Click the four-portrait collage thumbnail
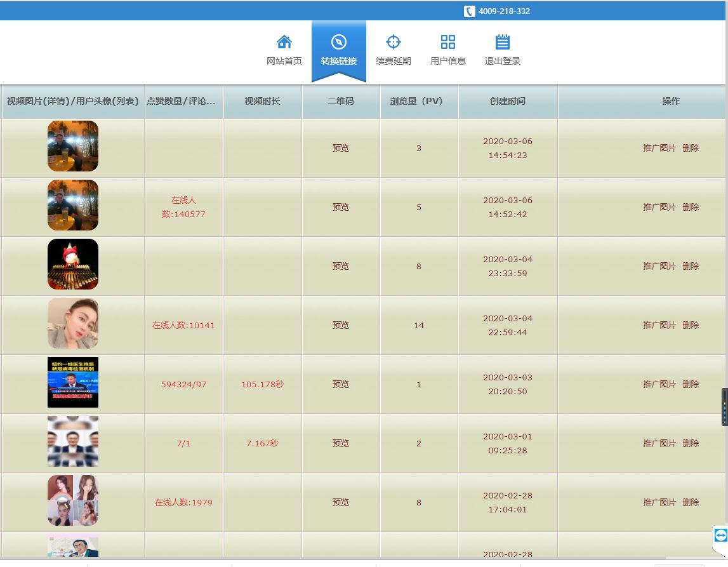This screenshot has width=728, height=567. coord(73,500)
